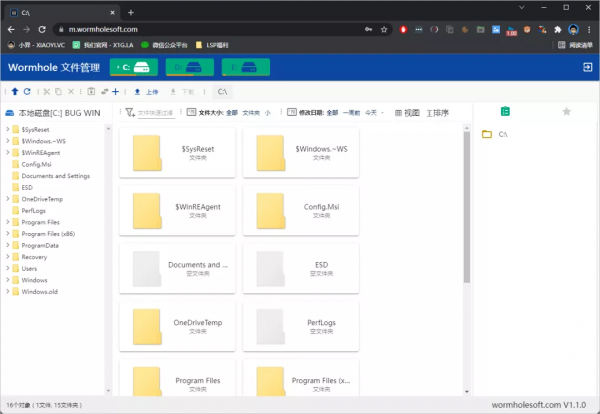Viewport: 600px width, 414px height.
Task: Select the green clipboard tab in right panel
Action: [x=505, y=111]
